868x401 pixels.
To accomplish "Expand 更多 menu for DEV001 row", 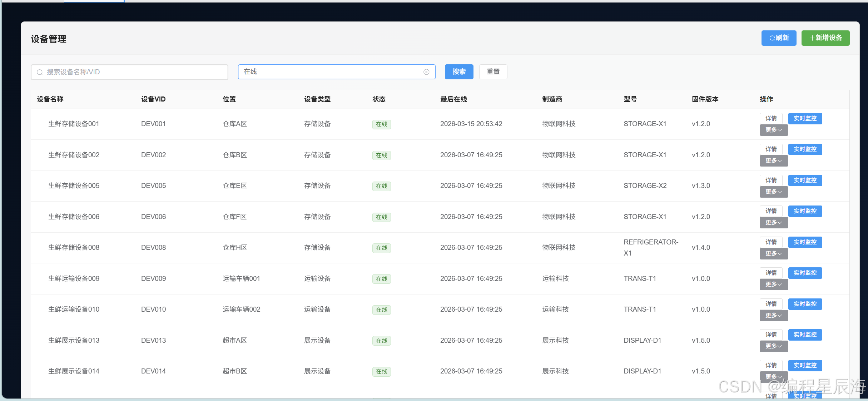I will pos(774,130).
